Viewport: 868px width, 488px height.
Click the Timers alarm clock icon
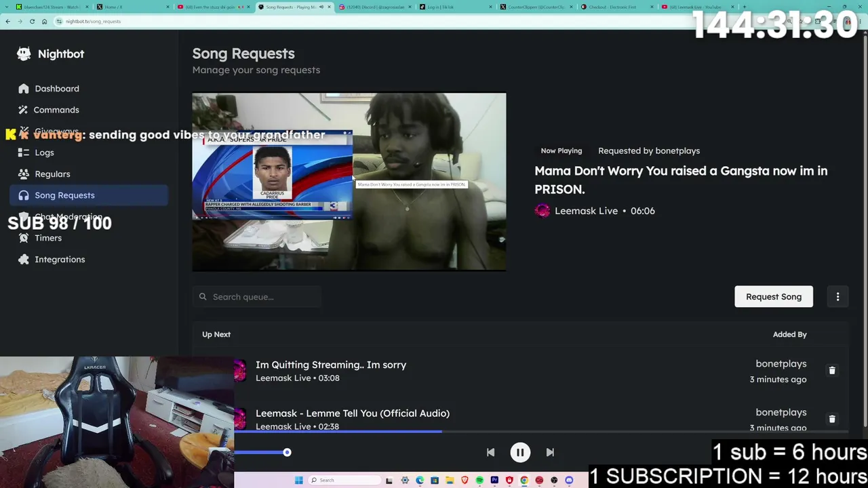[x=24, y=238]
